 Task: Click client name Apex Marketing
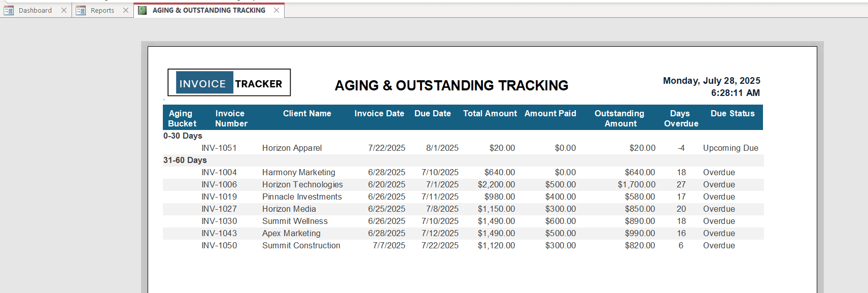(291, 233)
